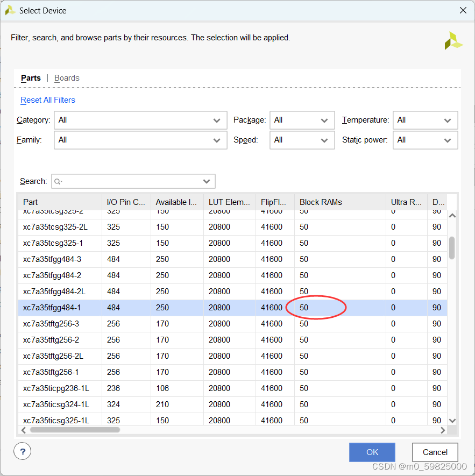Click the Cancel button

point(435,452)
